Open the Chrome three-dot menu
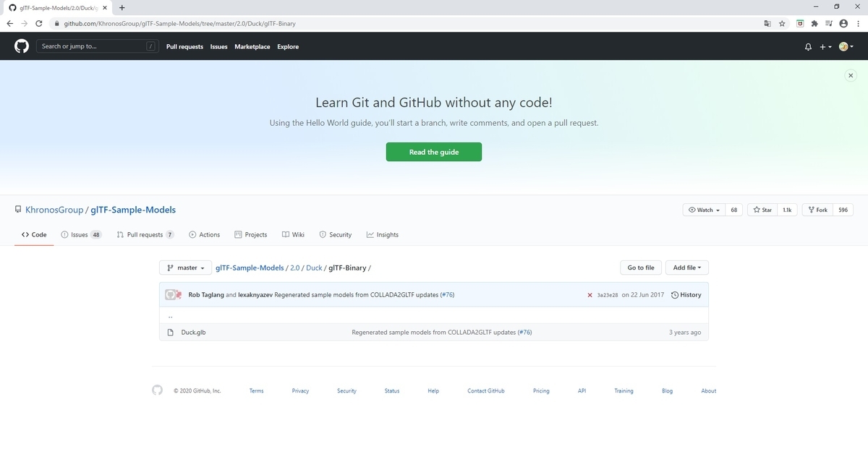 point(858,23)
